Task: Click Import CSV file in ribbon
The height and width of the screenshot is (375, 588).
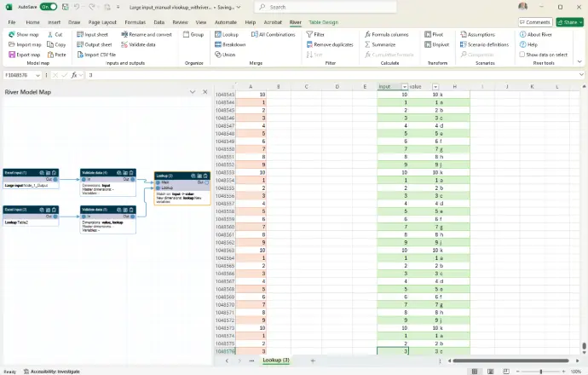Action: (x=100, y=54)
